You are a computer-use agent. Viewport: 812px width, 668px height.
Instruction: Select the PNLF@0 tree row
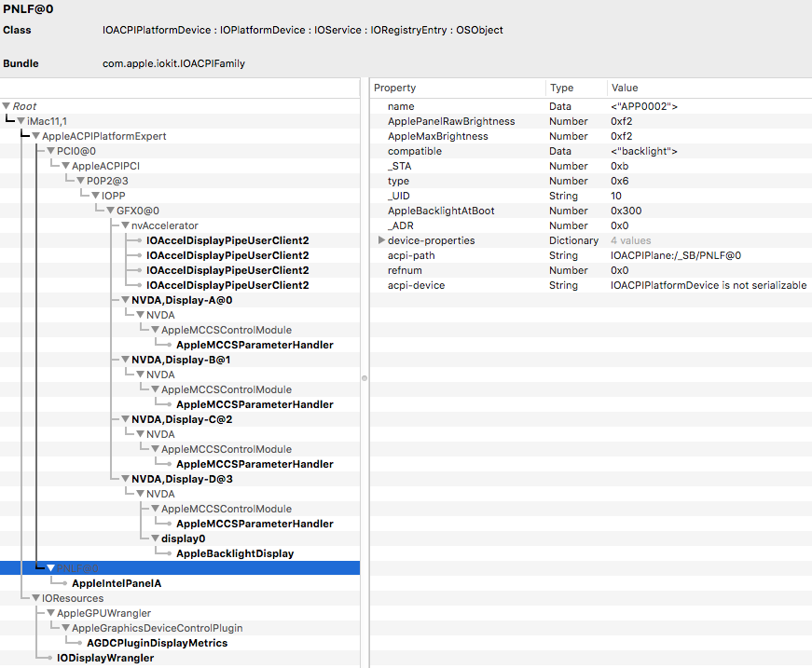(180, 568)
